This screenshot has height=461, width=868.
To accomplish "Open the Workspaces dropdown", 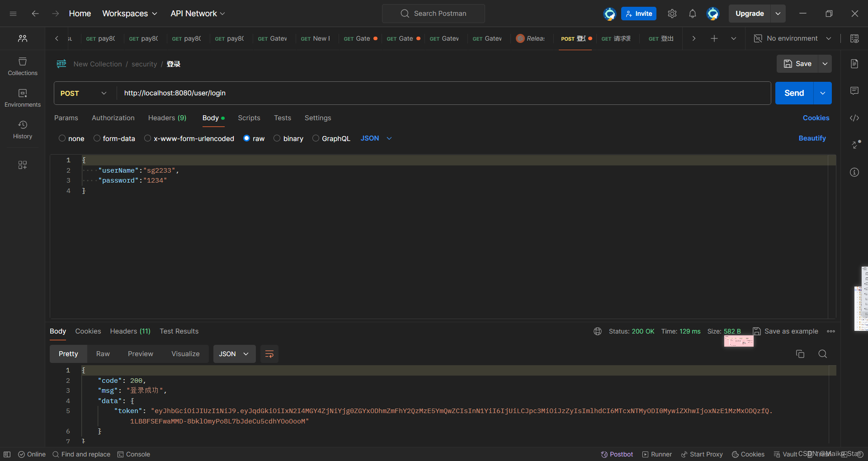I will tap(130, 14).
